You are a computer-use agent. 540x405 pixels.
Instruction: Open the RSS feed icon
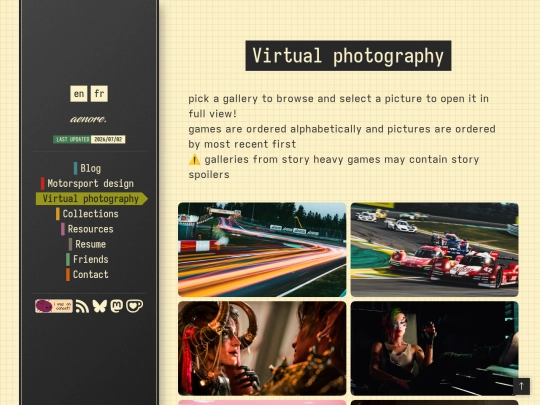82,306
